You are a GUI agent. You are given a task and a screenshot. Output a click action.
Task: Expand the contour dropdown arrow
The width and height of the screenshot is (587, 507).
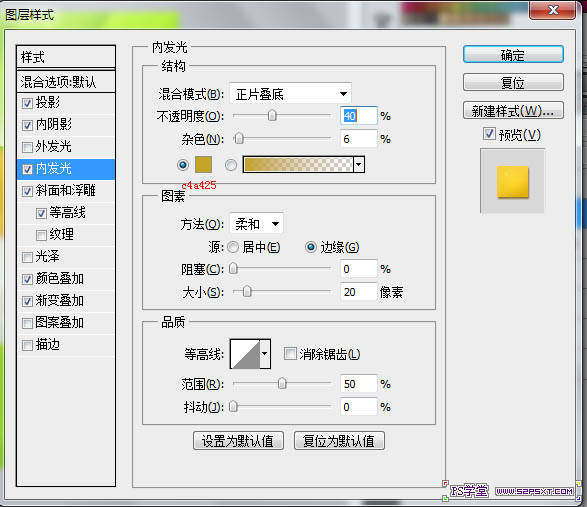[265, 354]
